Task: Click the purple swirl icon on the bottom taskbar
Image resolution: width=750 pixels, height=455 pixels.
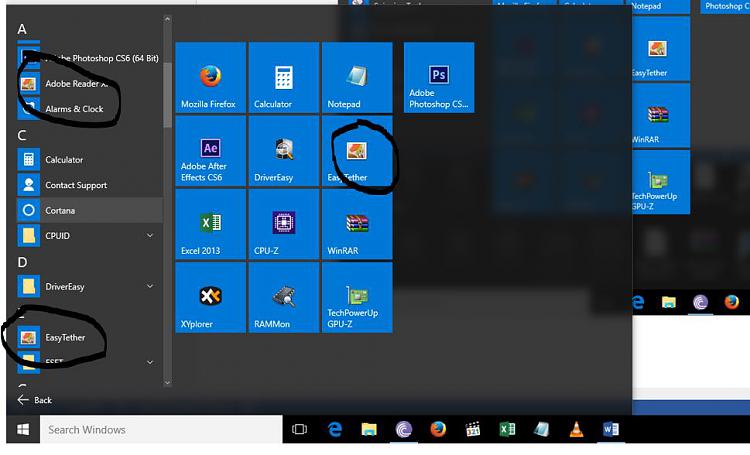Action: coord(404,429)
